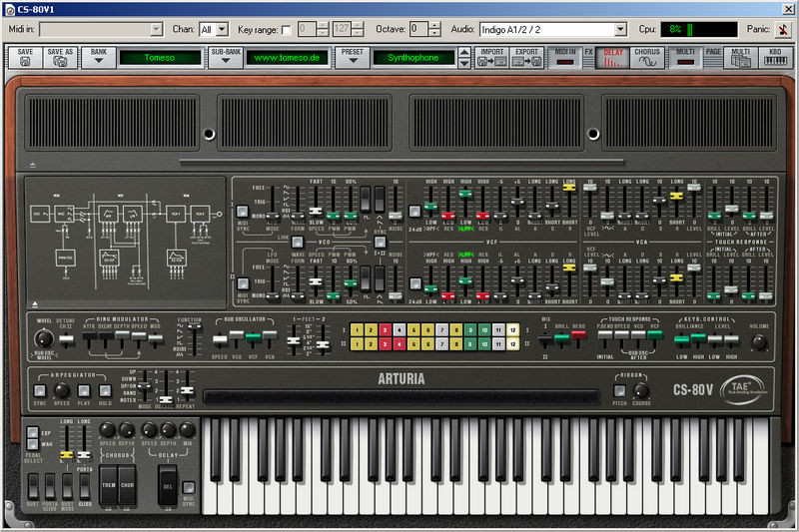Flip the TREM rocker switch
This screenshot has height=532, width=799.
pos(109,485)
